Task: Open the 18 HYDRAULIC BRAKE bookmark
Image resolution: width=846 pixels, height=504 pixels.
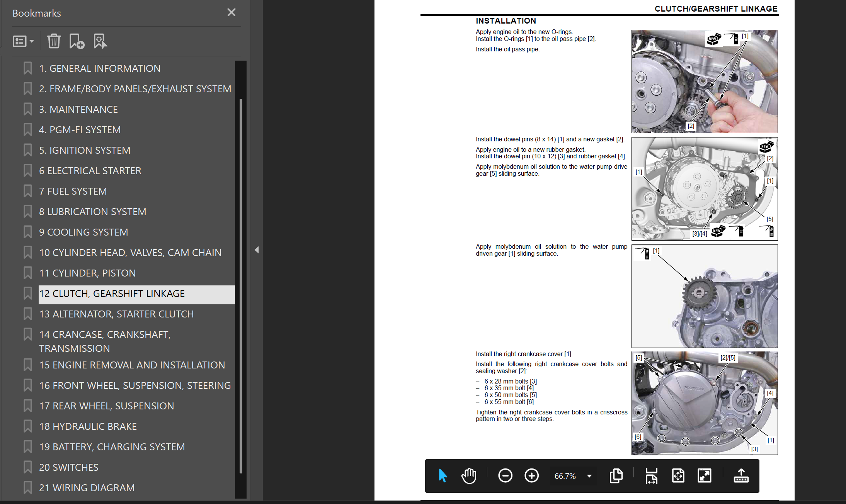Action: tap(88, 426)
